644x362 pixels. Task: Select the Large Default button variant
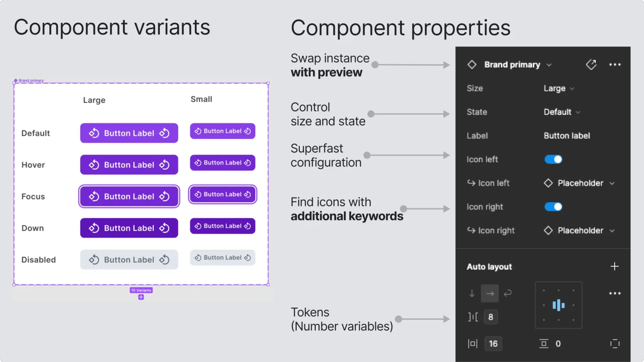(129, 133)
